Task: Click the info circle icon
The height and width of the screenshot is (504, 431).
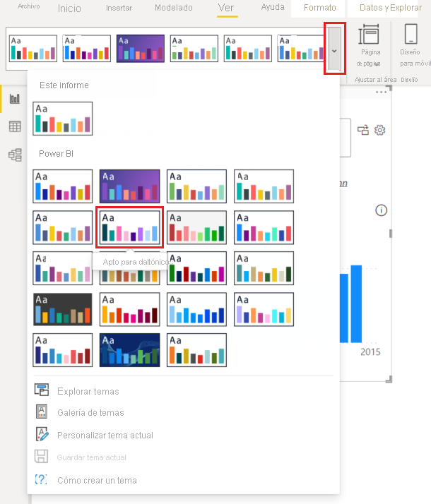Action: coord(381,210)
